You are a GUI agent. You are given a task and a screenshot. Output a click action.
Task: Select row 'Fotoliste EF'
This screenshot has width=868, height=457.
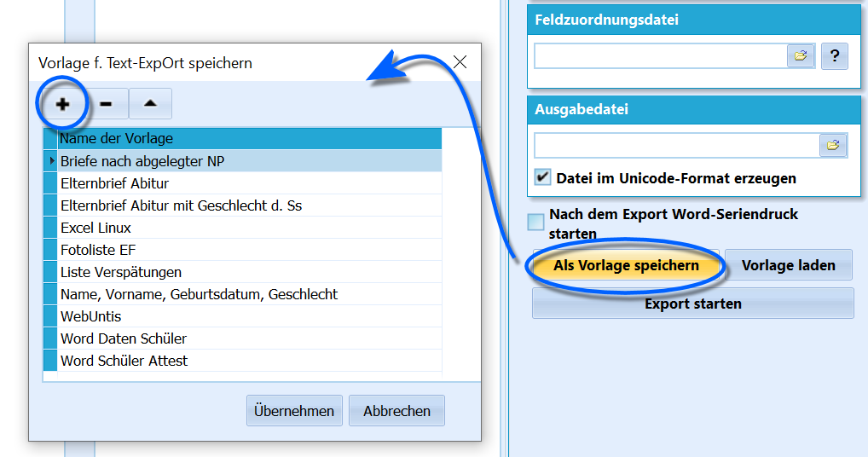(x=250, y=250)
